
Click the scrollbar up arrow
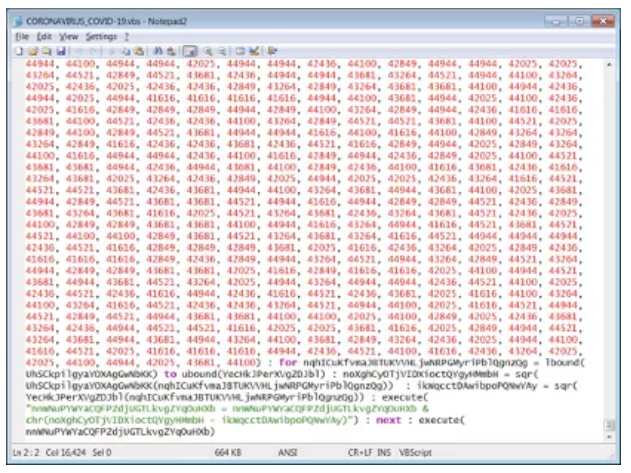click(609, 64)
